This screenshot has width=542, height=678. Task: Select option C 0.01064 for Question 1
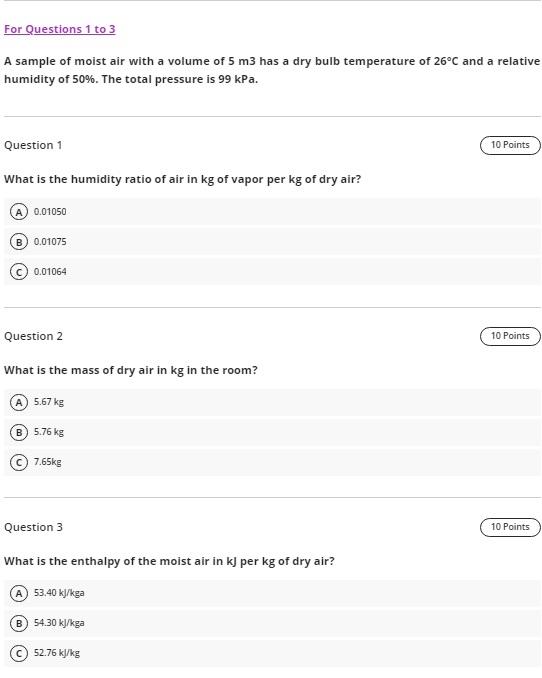pyautogui.click(x=272, y=272)
